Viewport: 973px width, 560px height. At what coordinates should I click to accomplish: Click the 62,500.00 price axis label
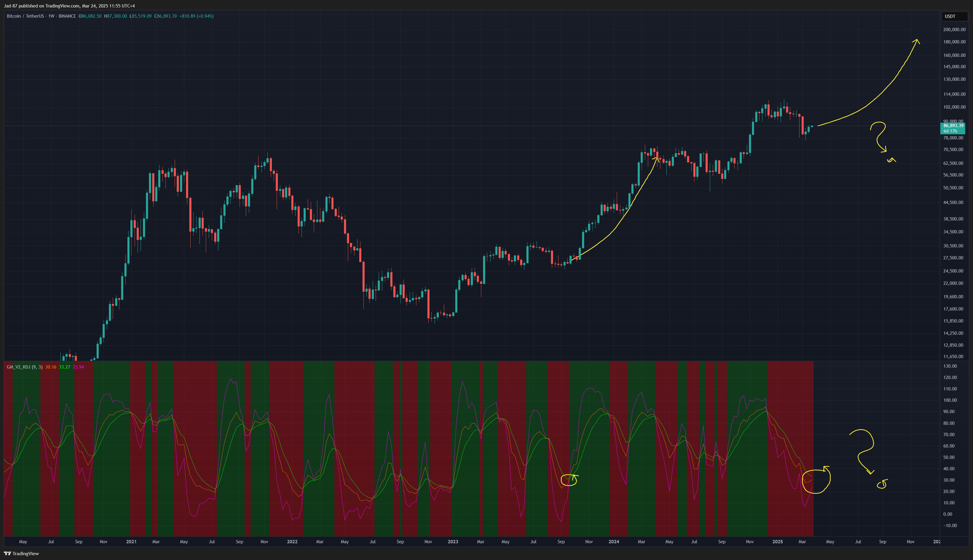tap(953, 163)
